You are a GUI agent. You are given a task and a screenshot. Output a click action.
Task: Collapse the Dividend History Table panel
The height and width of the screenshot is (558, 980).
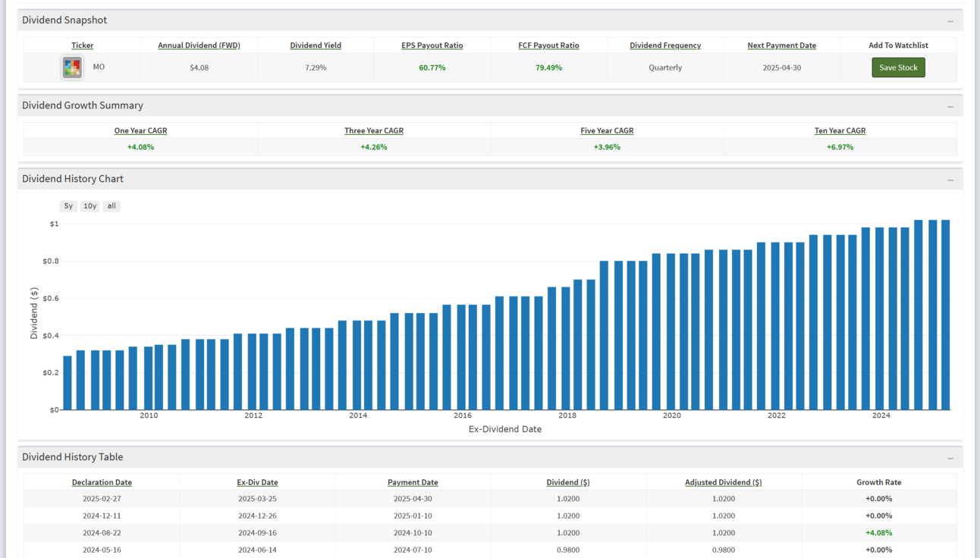[950, 458]
